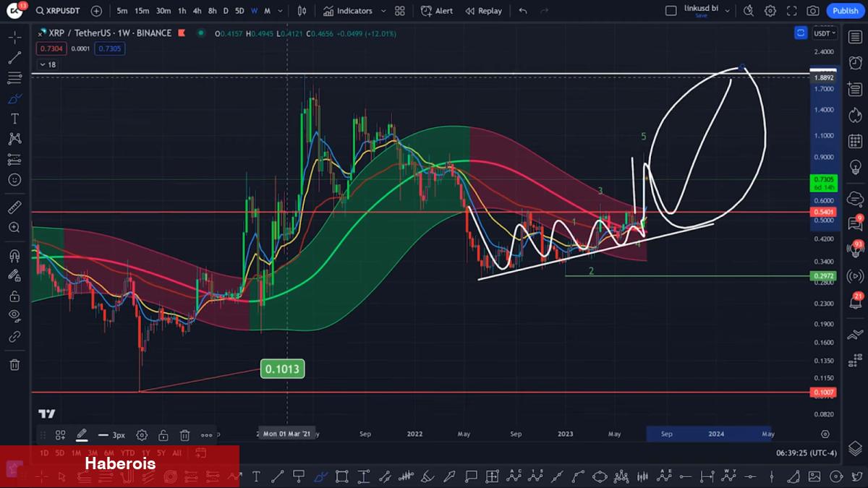Select the trend line tool
The width and height of the screenshot is (868, 488).
coord(14,58)
